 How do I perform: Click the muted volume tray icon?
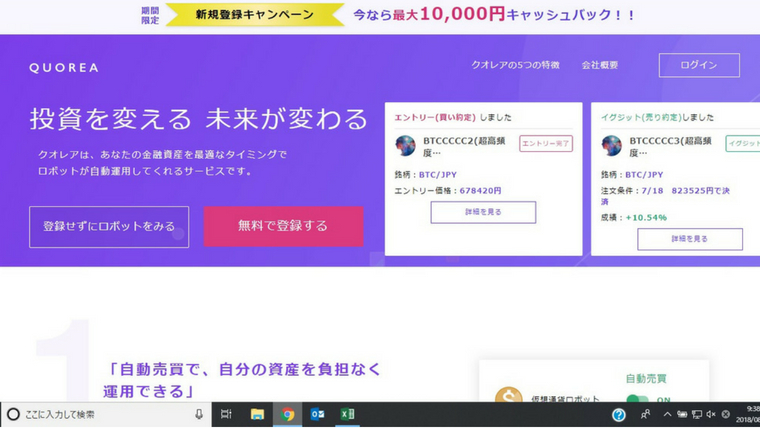[x=711, y=414]
